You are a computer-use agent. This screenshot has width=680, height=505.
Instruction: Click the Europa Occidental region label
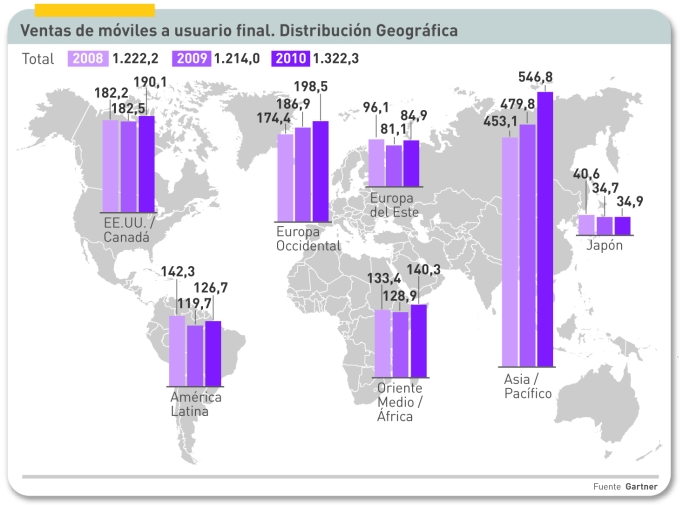pos(308,239)
